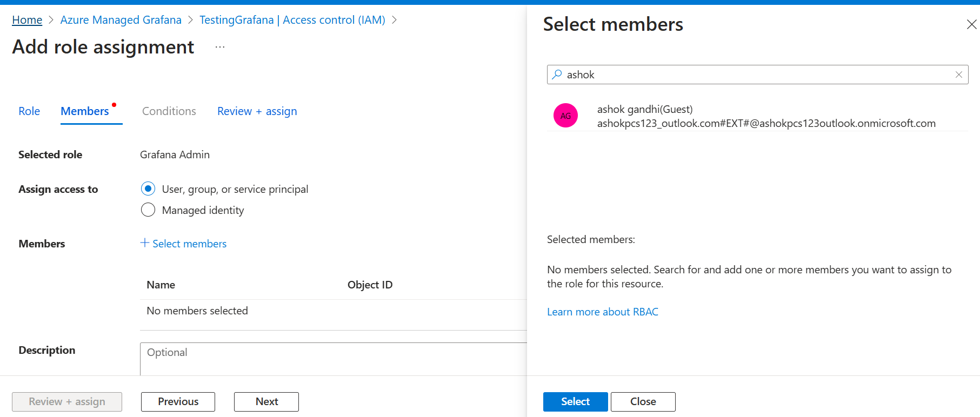The height and width of the screenshot is (417, 980).
Task: Open Azure Managed Grafana breadcrumb
Action: (121, 20)
